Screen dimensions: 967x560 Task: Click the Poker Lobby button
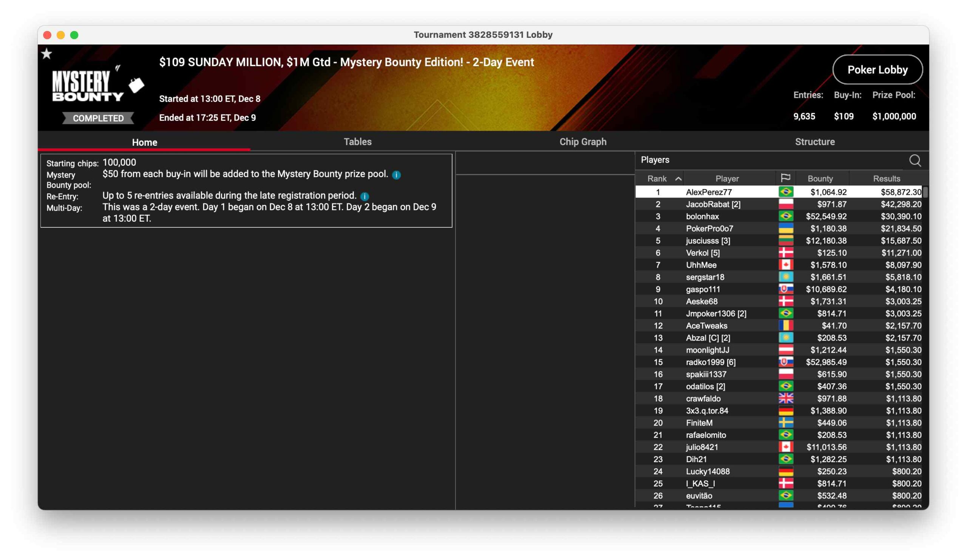click(x=877, y=70)
